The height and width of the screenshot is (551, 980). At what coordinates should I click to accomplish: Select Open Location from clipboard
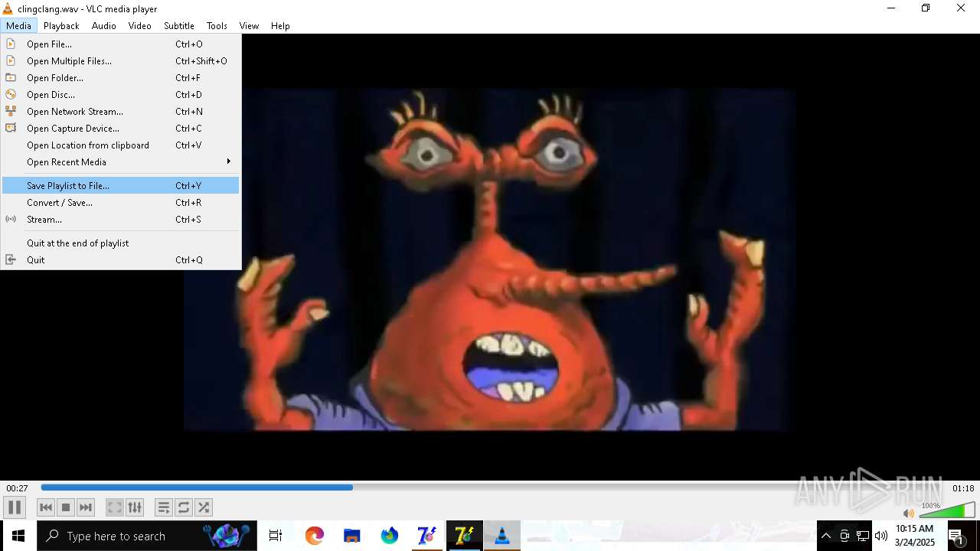(x=121, y=145)
